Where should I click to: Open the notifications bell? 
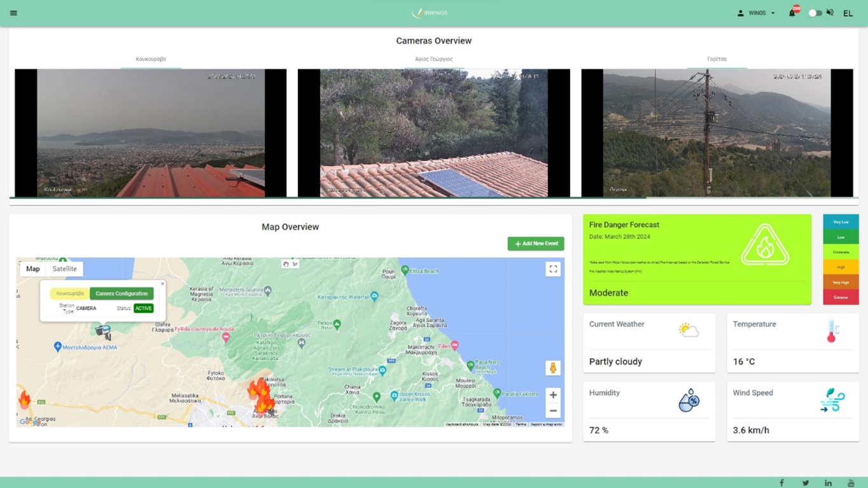[792, 13]
